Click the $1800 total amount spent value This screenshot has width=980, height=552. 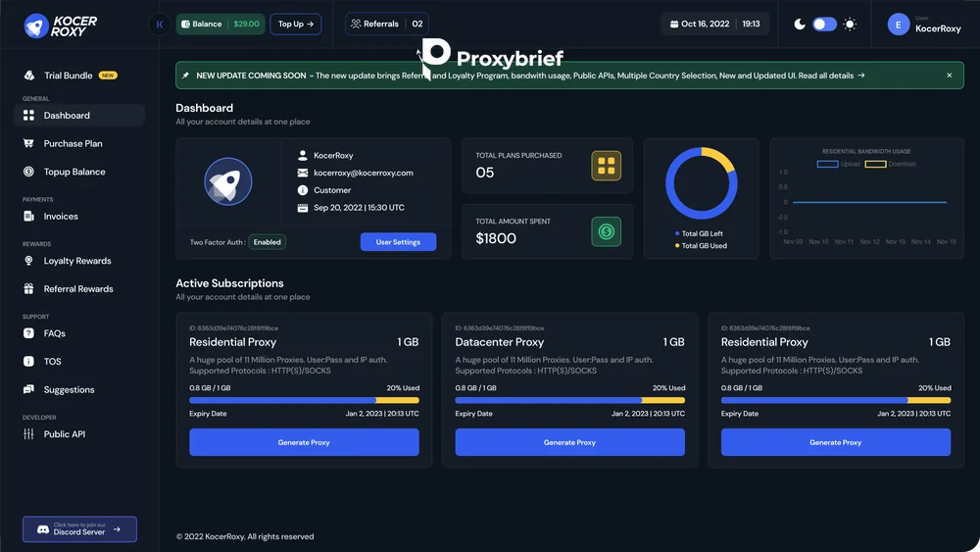[496, 238]
